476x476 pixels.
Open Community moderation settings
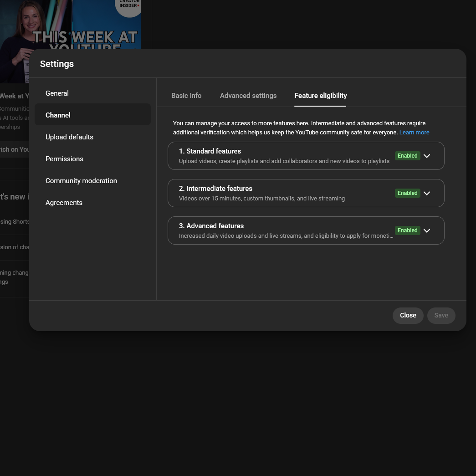click(81, 181)
